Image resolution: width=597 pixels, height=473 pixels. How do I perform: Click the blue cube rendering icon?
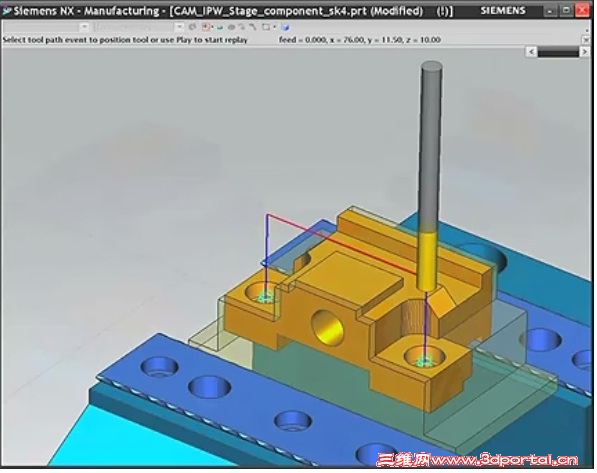[286, 27]
